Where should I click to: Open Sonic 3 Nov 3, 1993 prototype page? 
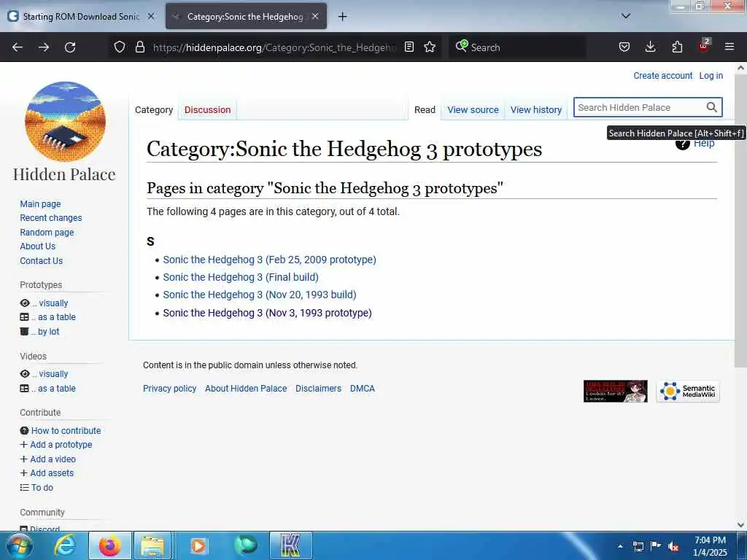(x=267, y=313)
